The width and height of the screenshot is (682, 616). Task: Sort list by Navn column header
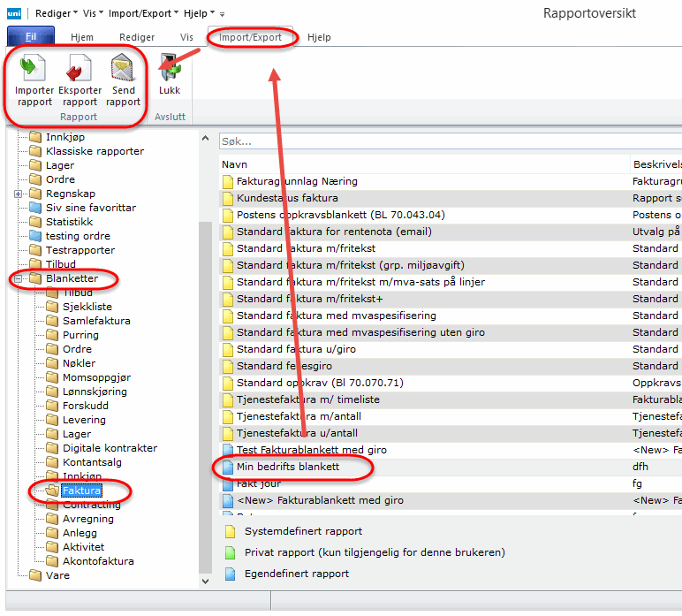(x=234, y=164)
